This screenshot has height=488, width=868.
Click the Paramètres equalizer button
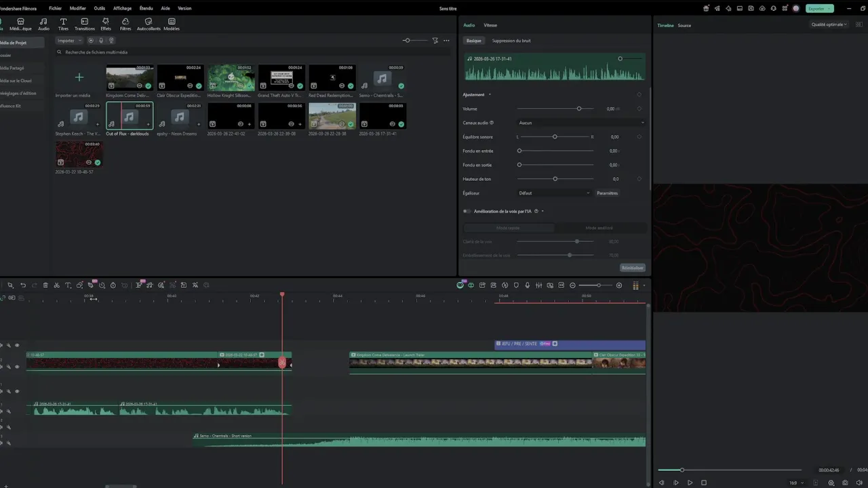(x=607, y=193)
